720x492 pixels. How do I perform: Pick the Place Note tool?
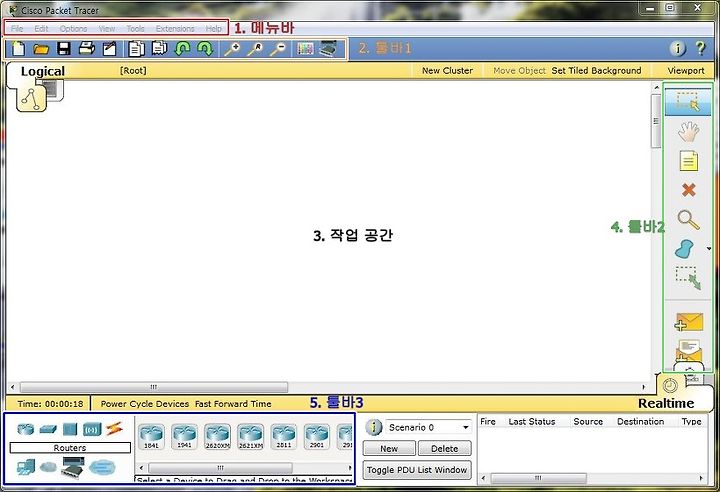pos(688,161)
